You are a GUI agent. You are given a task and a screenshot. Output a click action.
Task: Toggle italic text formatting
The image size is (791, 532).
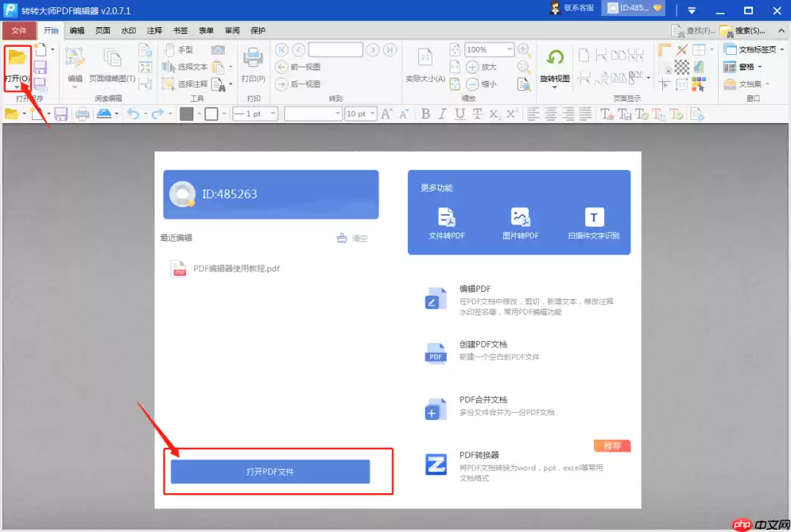point(442,113)
